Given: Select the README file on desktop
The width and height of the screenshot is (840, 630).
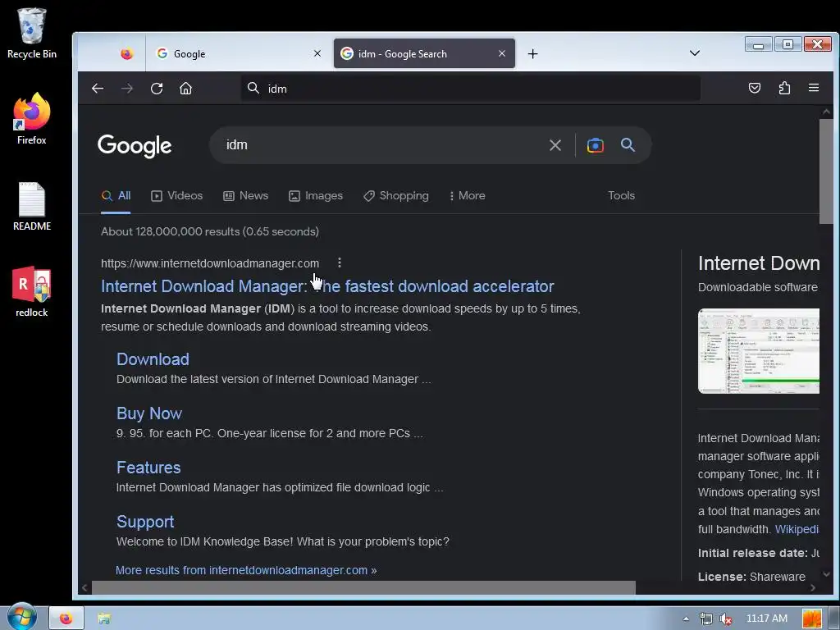Looking at the screenshot, I should pyautogui.click(x=32, y=206).
